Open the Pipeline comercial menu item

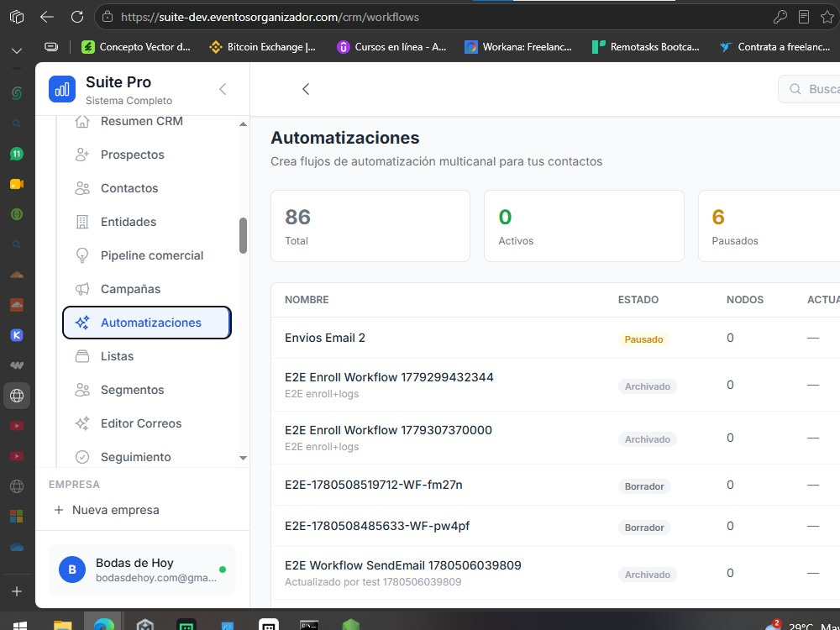click(147, 255)
